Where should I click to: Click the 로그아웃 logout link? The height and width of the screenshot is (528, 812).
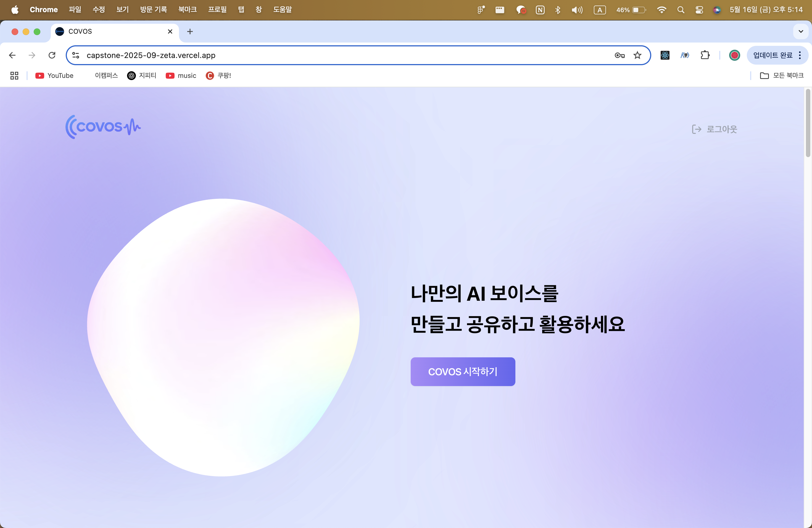tap(715, 129)
